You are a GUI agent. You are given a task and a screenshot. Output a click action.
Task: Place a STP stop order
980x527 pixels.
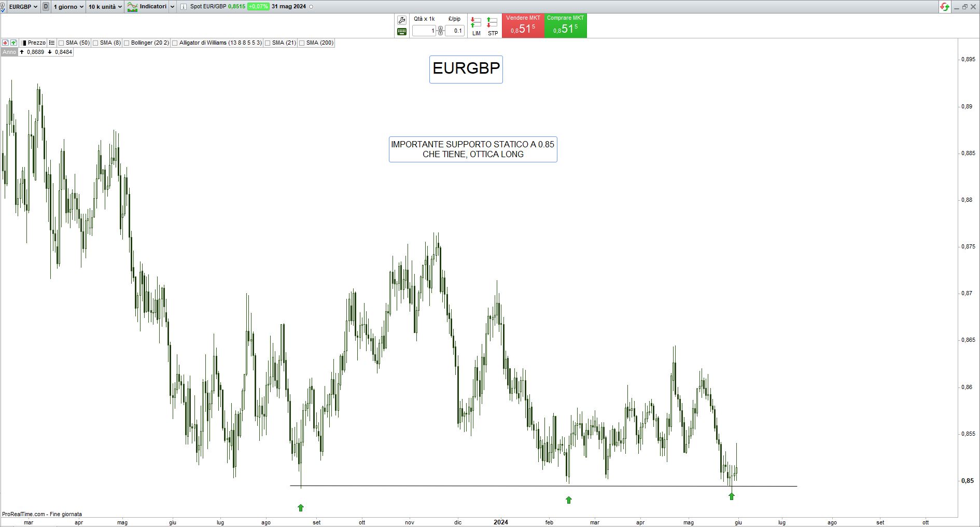(493, 26)
